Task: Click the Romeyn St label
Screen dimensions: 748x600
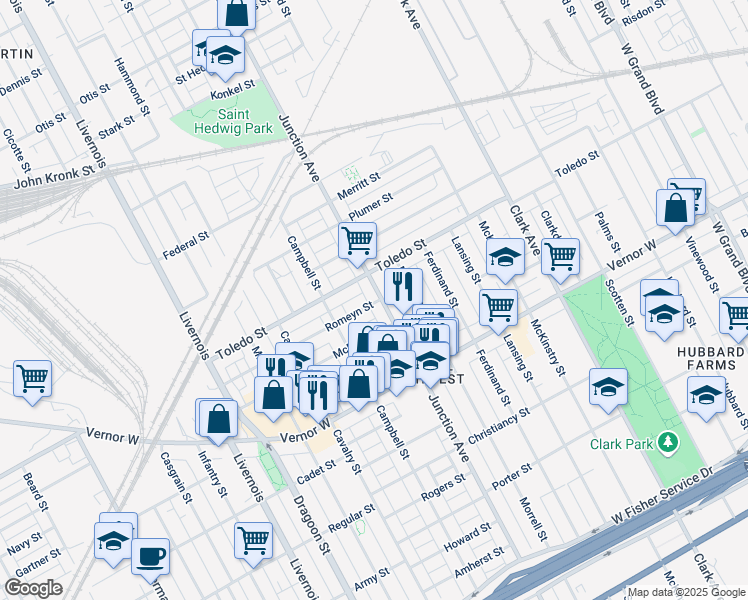Action: (x=349, y=316)
